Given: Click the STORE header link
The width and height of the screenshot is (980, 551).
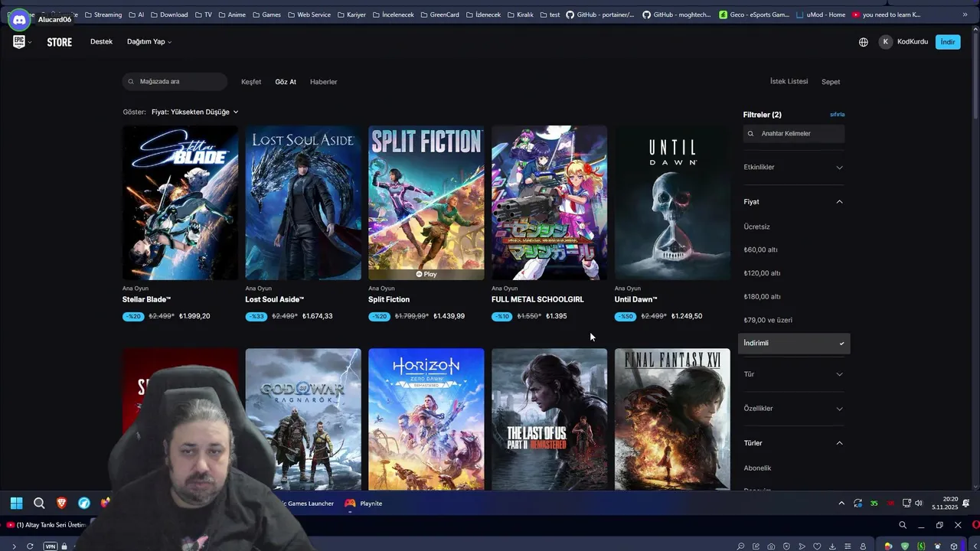Looking at the screenshot, I should [x=59, y=42].
